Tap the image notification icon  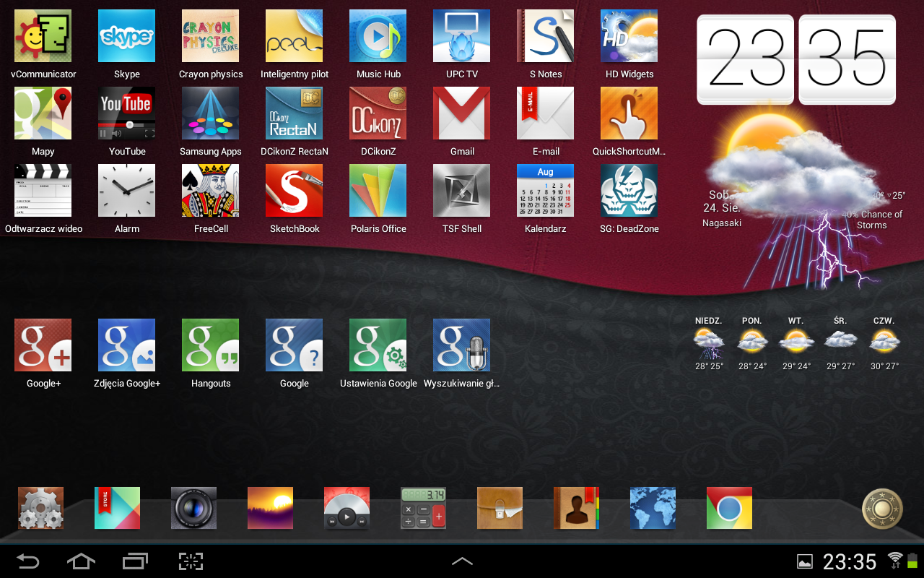(x=805, y=561)
